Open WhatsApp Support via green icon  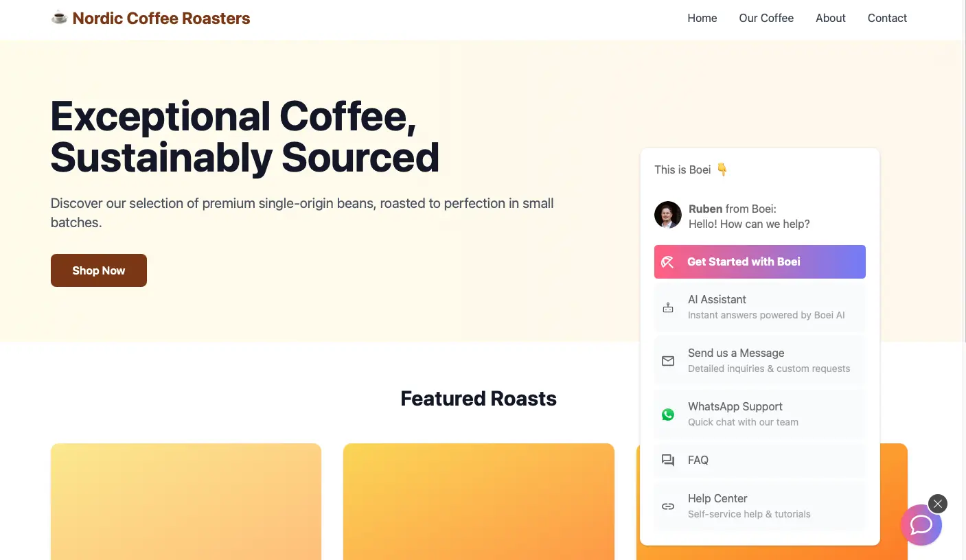pyautogui.click(x=667, y=415)
